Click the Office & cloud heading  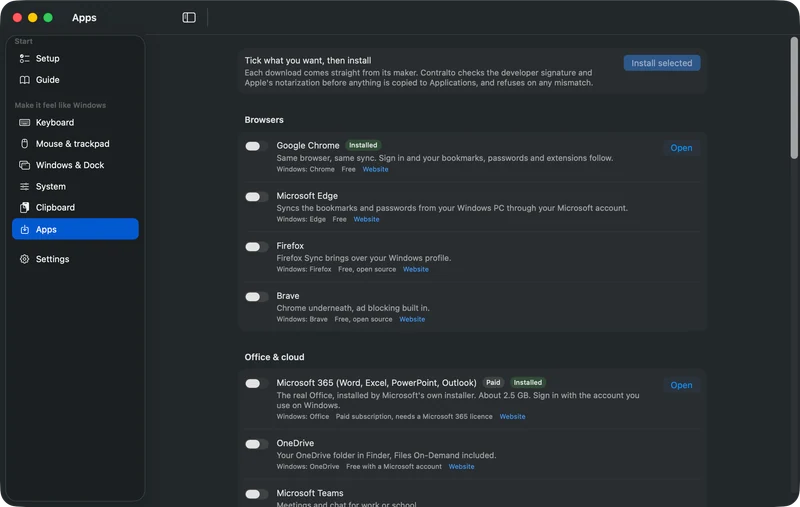click(x=274, y=357)
